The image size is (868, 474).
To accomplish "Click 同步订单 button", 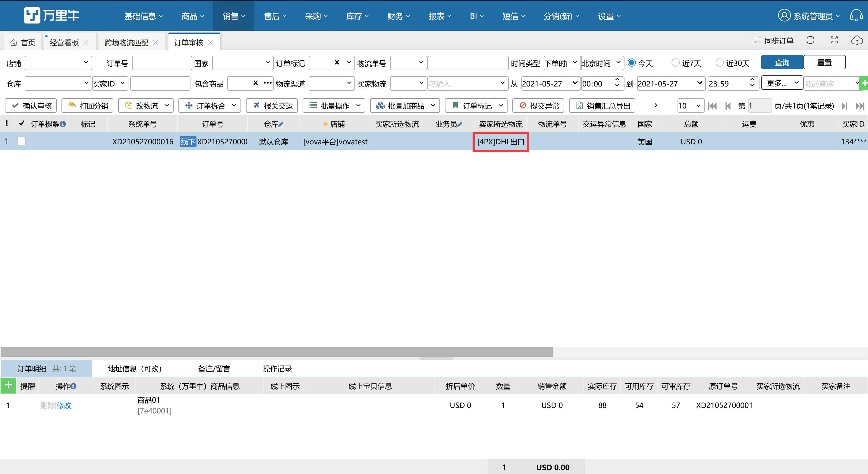I will pos(773,41).
